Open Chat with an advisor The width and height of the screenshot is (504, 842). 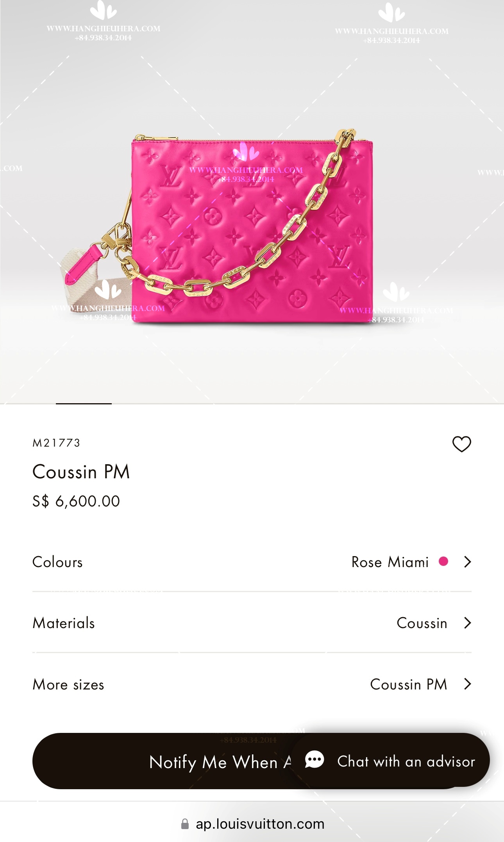click(391, 760)
